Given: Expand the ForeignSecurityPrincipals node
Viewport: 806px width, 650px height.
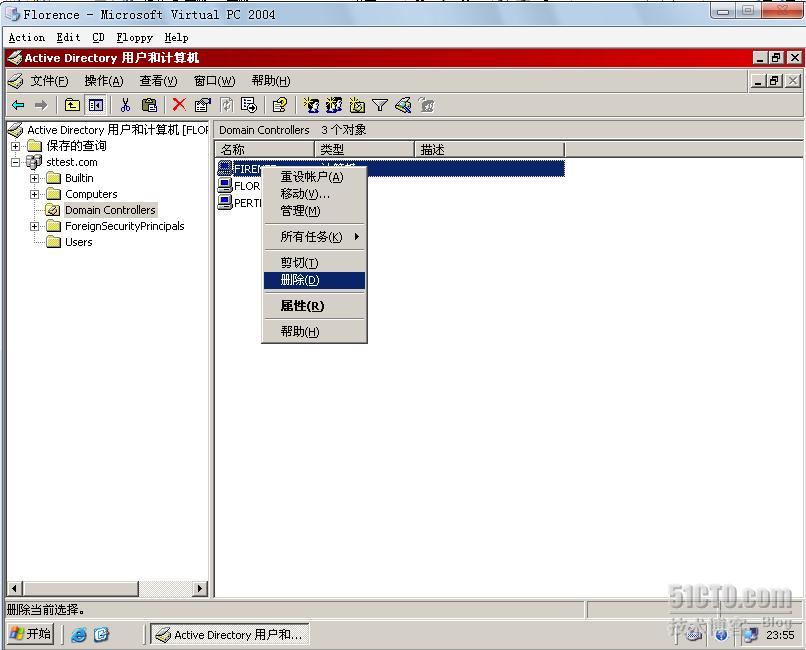Looking at the screenshot, I should (x=34, y=226).
